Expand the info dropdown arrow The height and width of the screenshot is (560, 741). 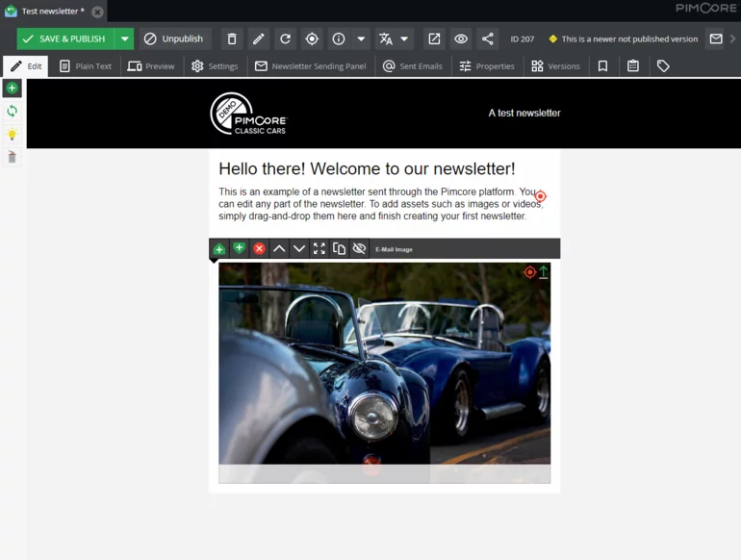tap(361, 38)
